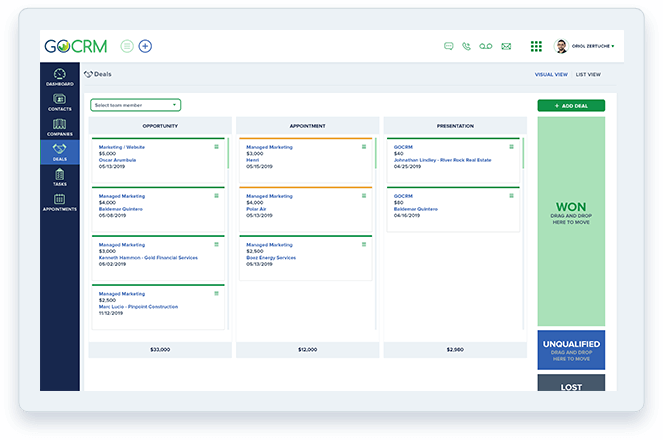Open the voicemail icon

coord(485,46)
